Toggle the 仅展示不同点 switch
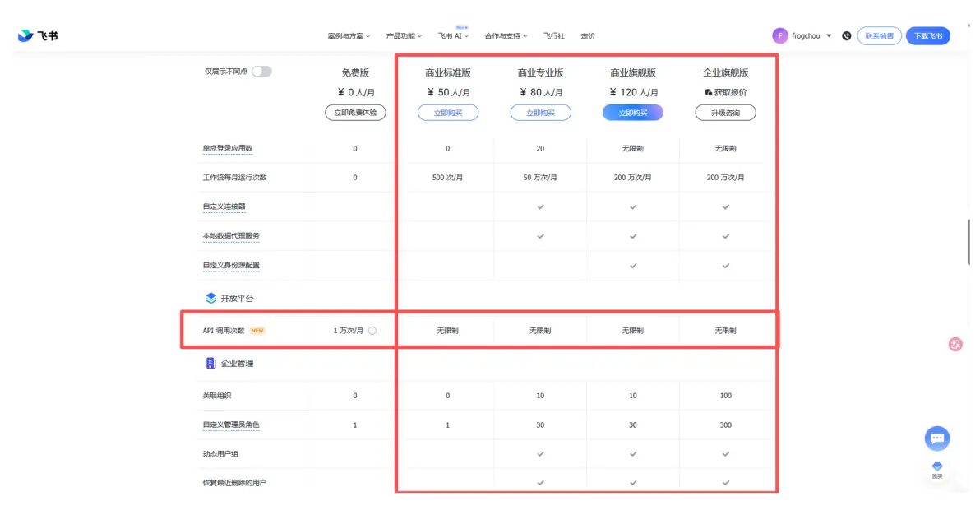980x515 pixels. point(261,72)
